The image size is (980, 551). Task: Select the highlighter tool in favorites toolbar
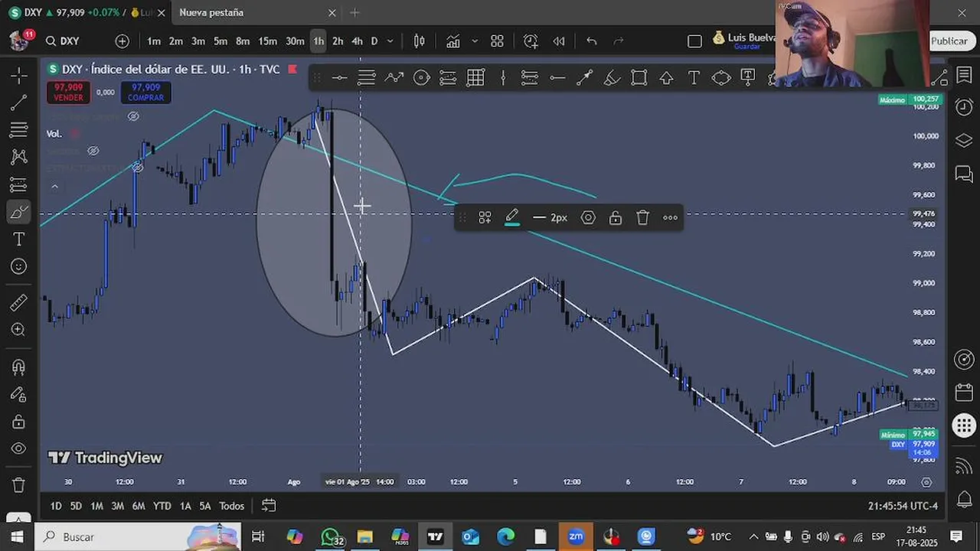(612, 77)
